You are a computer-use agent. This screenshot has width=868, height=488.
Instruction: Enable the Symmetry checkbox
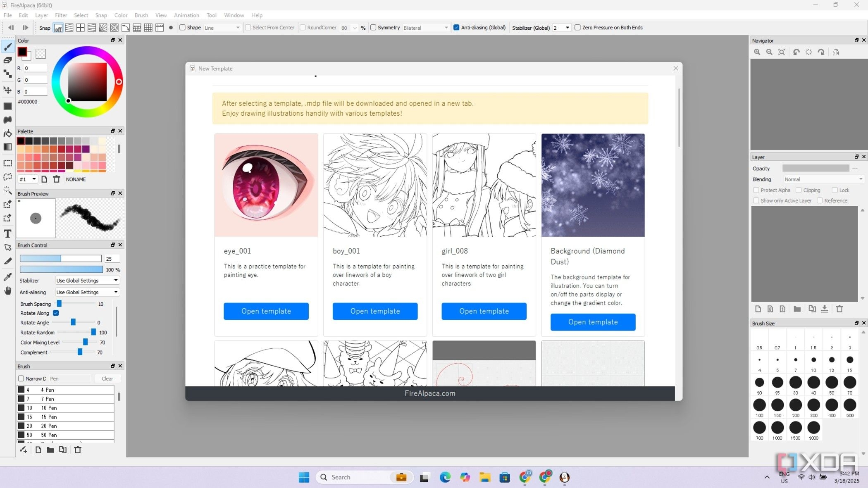click(373, 28)
